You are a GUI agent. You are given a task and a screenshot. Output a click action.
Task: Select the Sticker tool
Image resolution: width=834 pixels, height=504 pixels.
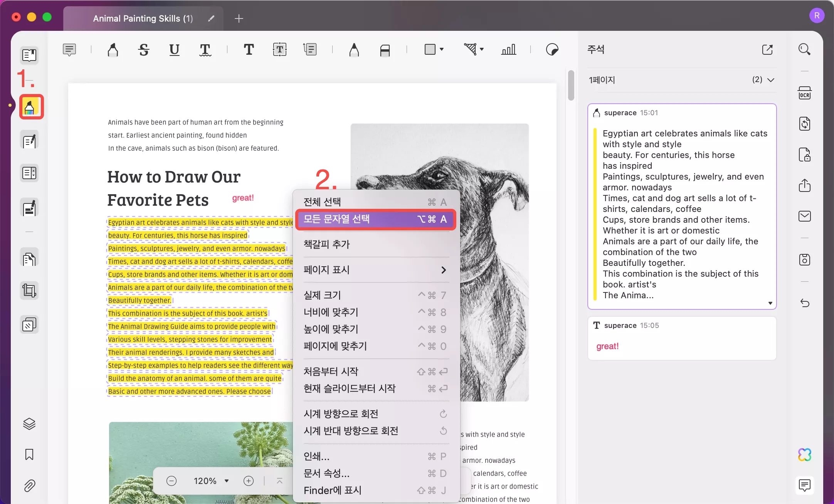(552, 50)
